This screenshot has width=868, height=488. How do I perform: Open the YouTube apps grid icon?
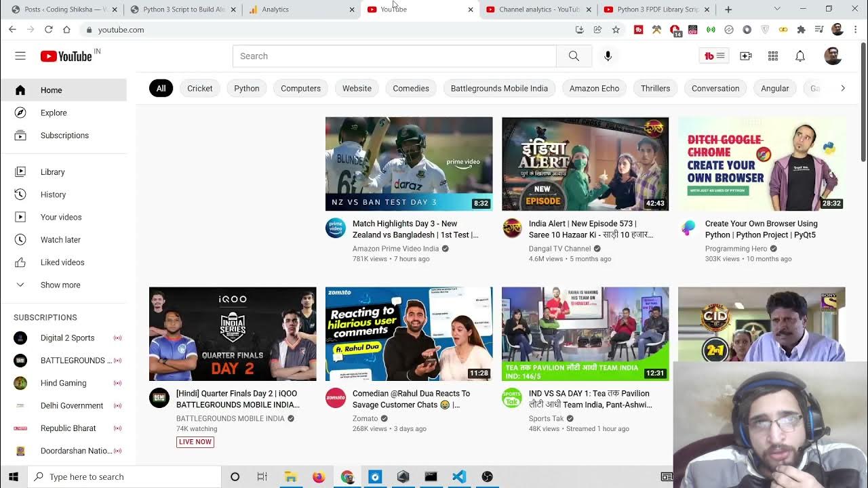click(773, 56)
